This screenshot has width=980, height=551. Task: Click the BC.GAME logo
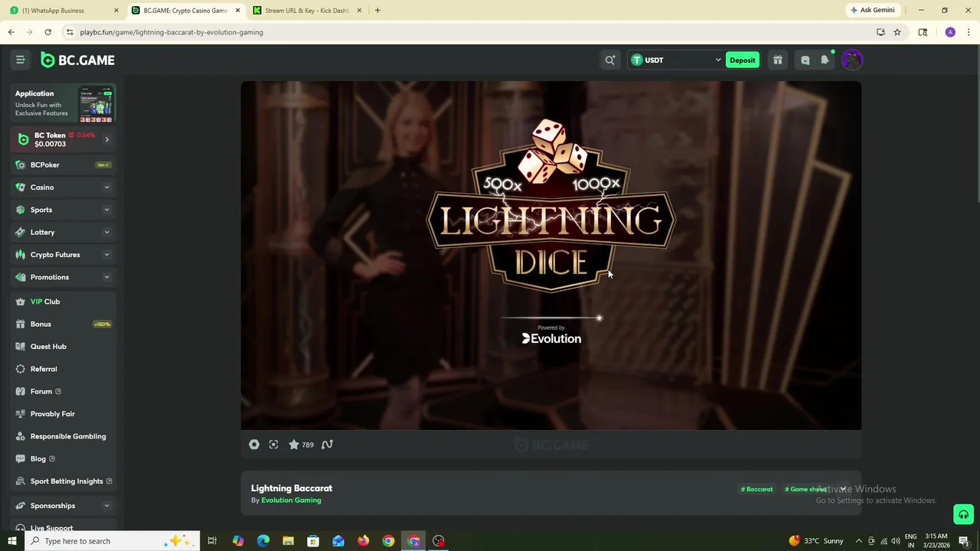coord(77,60)
